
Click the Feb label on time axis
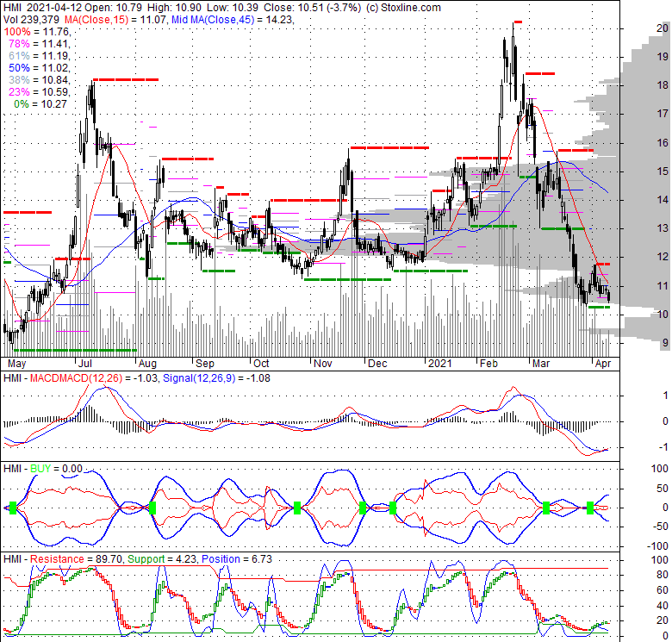click(488, 364)
